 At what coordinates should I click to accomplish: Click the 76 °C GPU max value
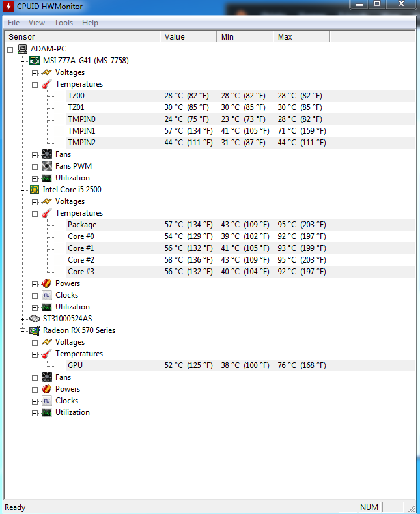(301, 365)
